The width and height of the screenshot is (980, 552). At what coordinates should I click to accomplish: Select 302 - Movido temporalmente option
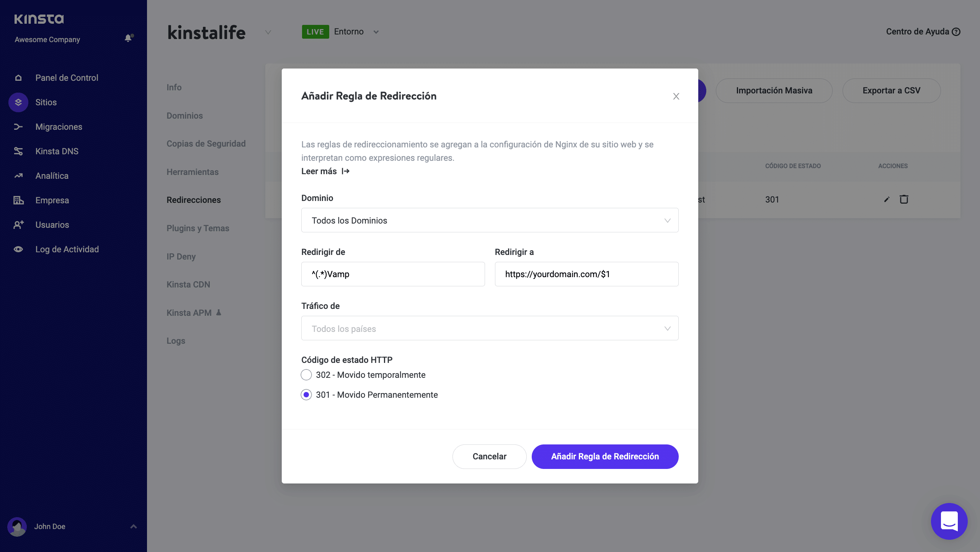306,375
